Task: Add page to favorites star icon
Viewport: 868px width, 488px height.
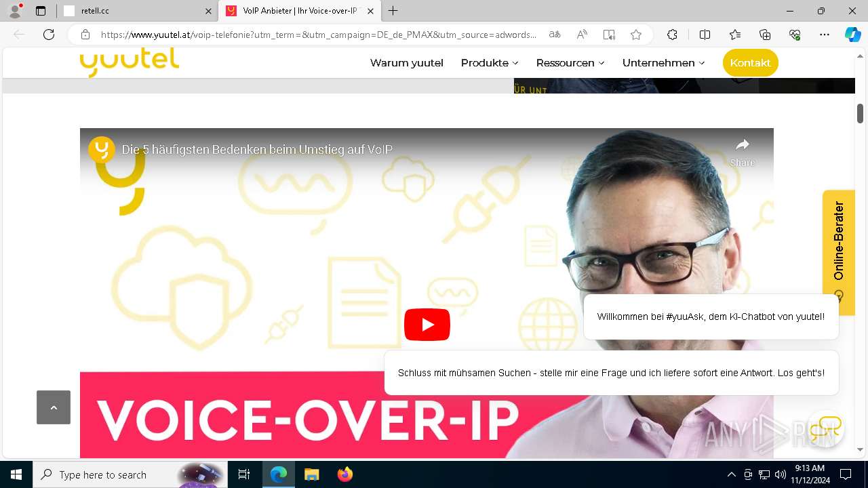Action: (x=636, y=35)
